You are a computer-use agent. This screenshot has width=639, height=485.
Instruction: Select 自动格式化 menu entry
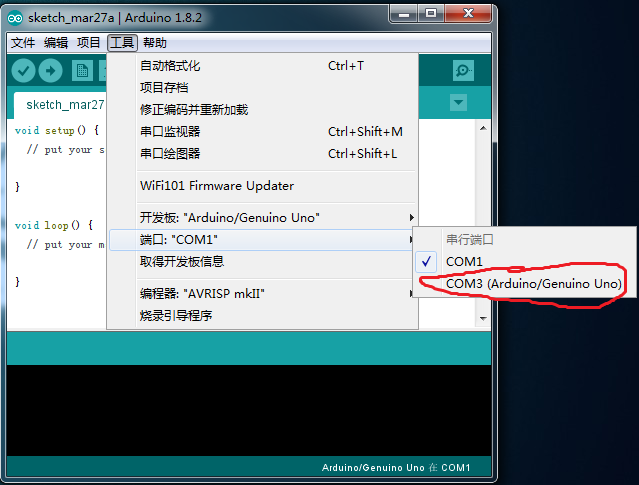pyautogui.click(x=262, y=66)
